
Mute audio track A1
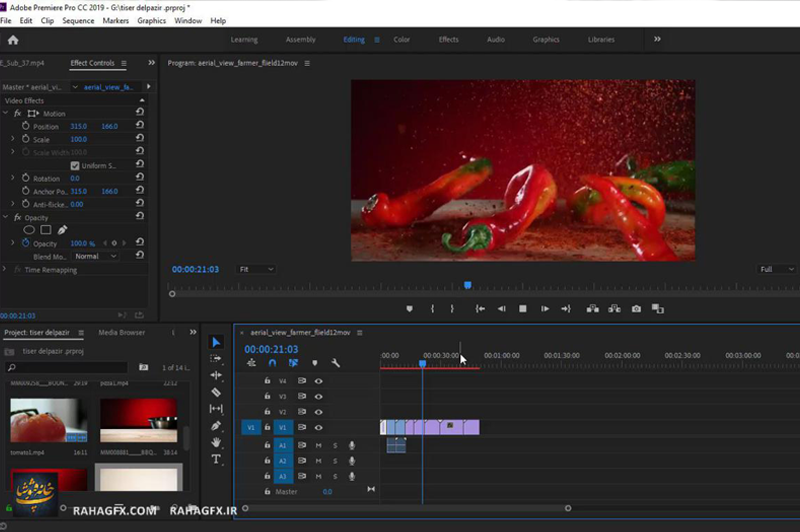point(318,445)
